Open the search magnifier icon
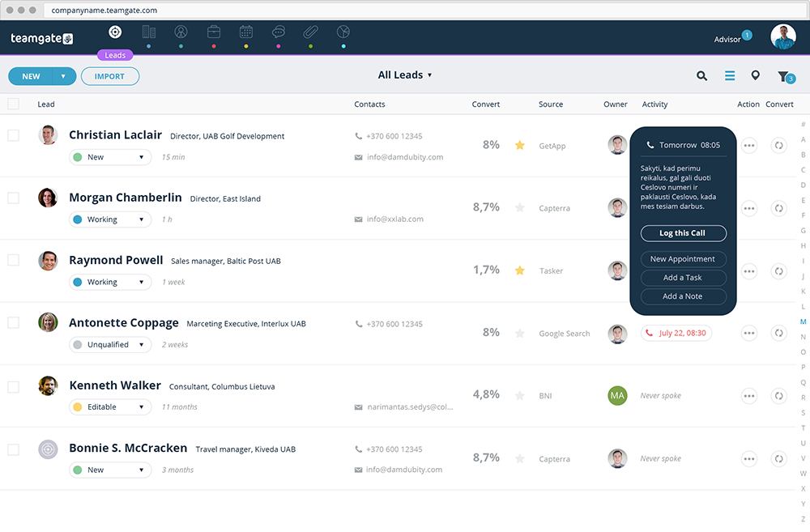This screenshot has height=532, width=810. coord(701,76)
